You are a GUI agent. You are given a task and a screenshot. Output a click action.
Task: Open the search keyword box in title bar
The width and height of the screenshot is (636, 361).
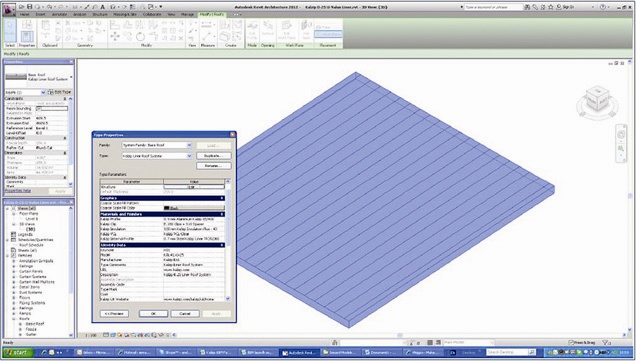click(493, 7)
